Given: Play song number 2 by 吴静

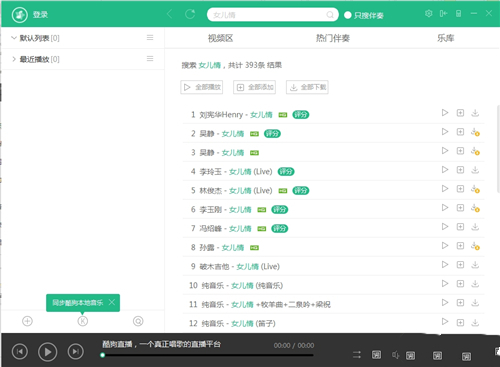Looking at the screenshot, I should [445, 132].
